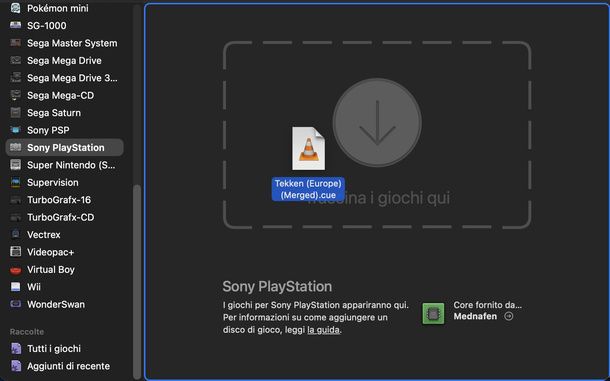Click the green Mednafen core chip icon

(x=433, y=313)
